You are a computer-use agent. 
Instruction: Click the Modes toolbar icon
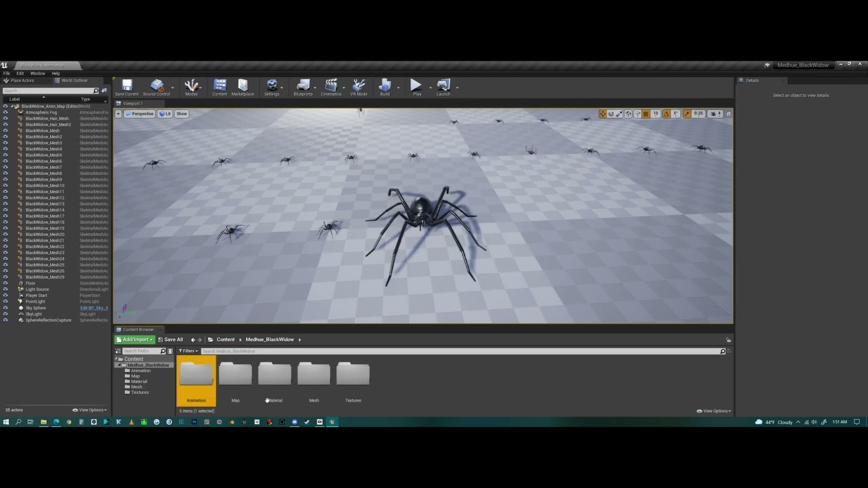click(192, 87)
